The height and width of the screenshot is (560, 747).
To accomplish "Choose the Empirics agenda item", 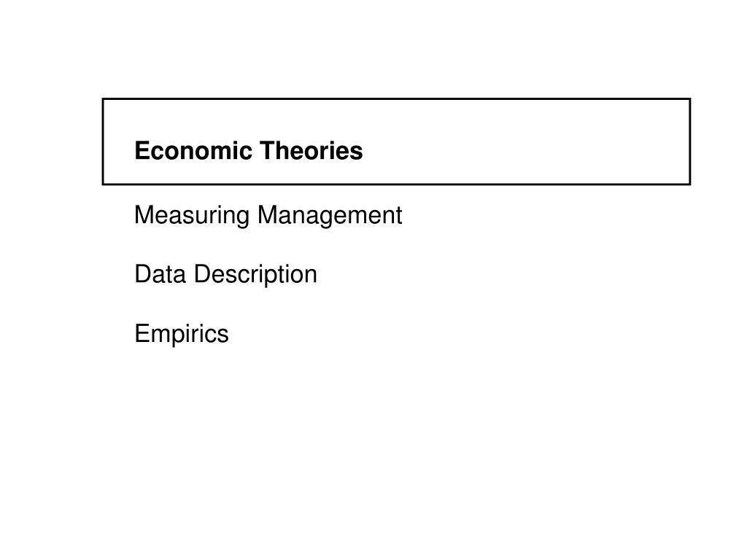I will [182, 334].
